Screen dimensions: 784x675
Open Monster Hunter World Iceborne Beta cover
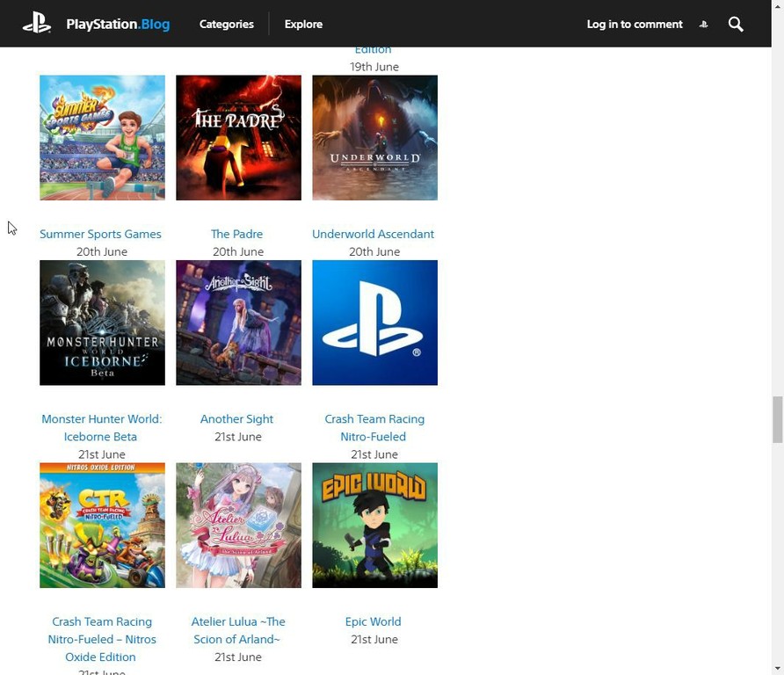click(102, 323)
